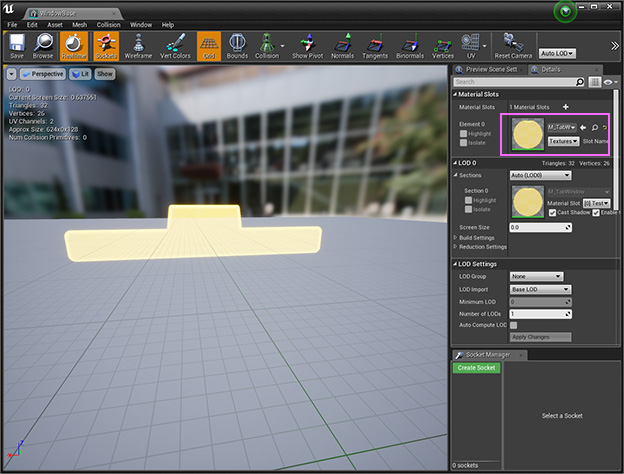This screenshot has width=624, height=474.
Task: Click Element 0 material thumbnail
Action: coord(528,135)
